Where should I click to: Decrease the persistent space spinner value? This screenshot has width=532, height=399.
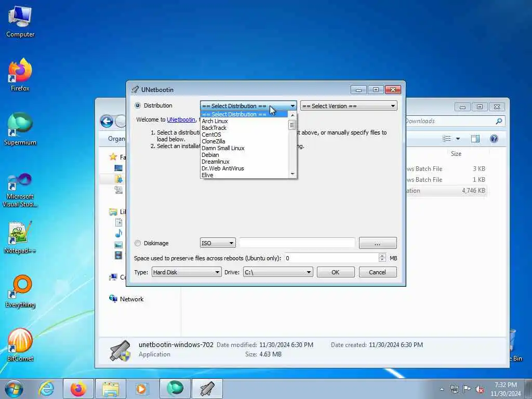(382, 261)
